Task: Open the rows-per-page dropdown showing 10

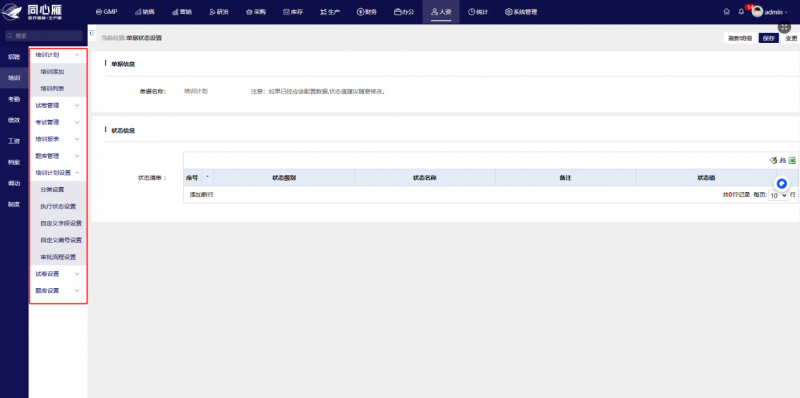Action: coord(778,195)
